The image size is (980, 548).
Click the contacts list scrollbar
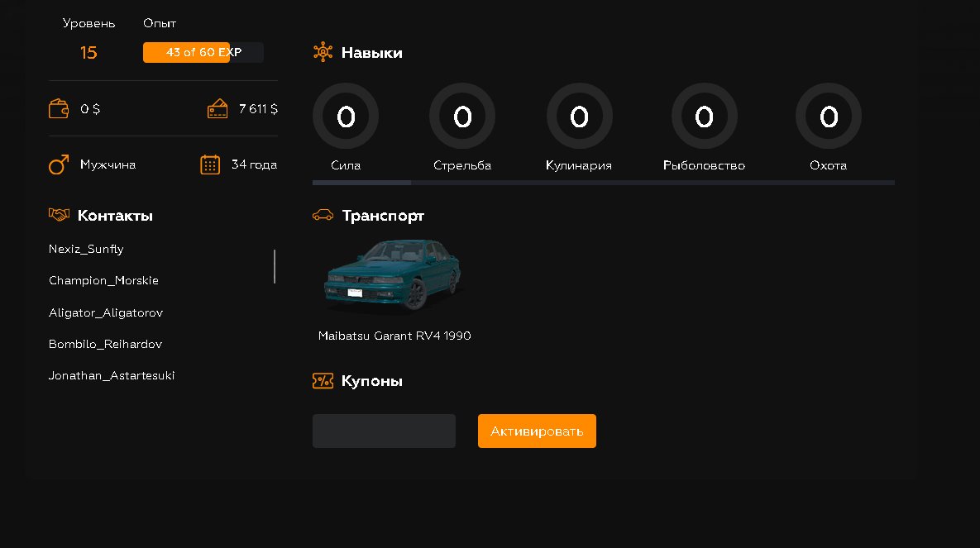tap(275, 267)
